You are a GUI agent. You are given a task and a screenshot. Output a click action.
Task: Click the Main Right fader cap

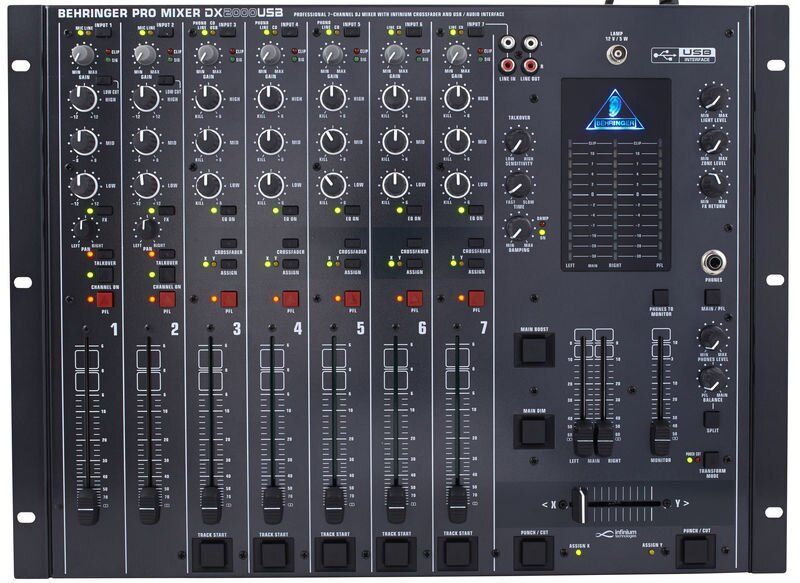[x=605, y=438]
